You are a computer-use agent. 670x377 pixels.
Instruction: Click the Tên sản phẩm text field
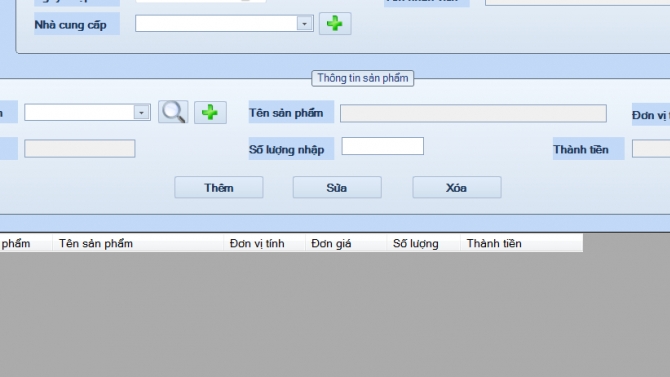tap(473, 113)
